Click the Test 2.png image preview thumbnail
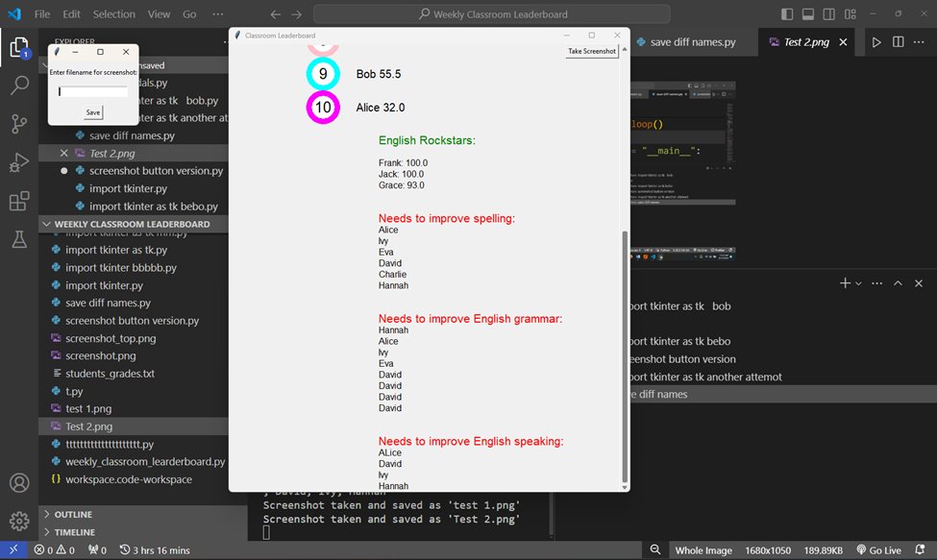 (x=683, y=171)
